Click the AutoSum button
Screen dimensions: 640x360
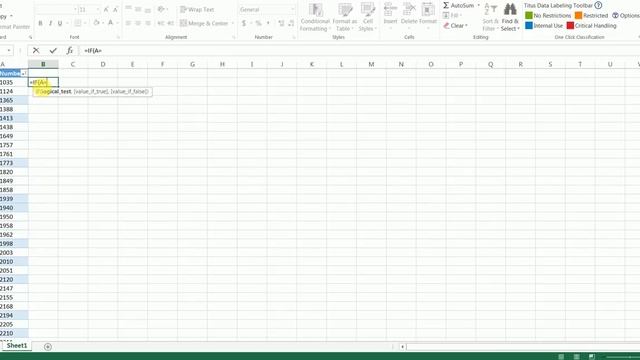point(459,6)
